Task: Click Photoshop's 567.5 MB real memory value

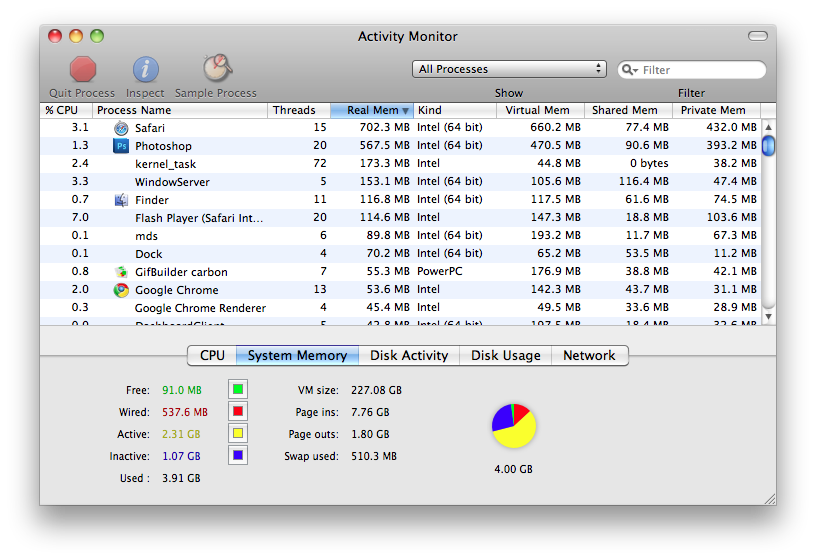Action: [385, 145]
